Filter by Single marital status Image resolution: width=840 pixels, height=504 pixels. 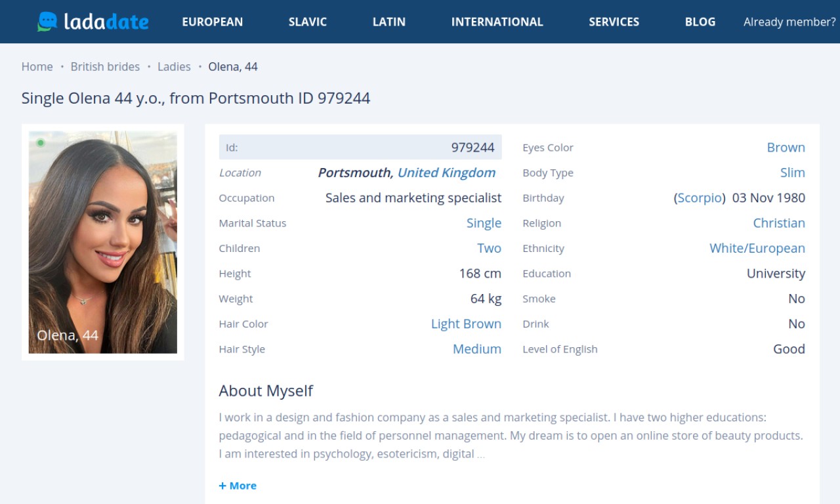(x=484, y=223)
